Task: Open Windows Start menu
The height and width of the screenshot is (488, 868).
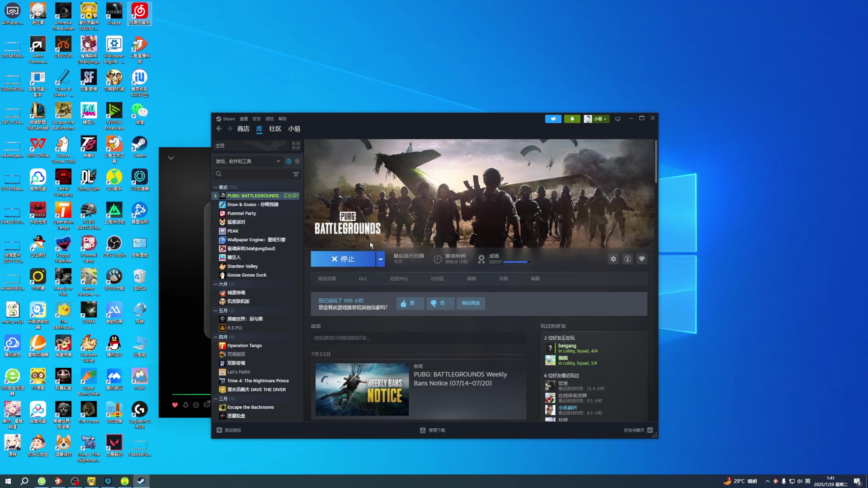Action: [x=8, y=481]
